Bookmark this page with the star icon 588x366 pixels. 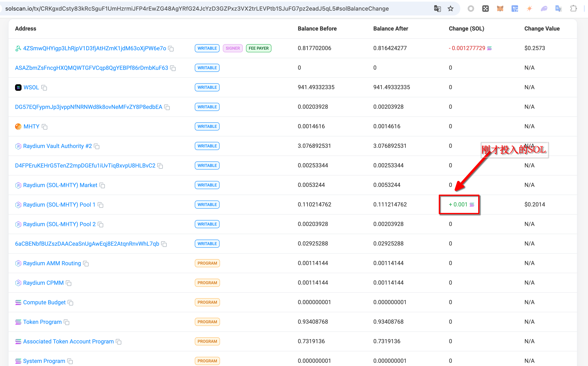[x=450, y=9]
